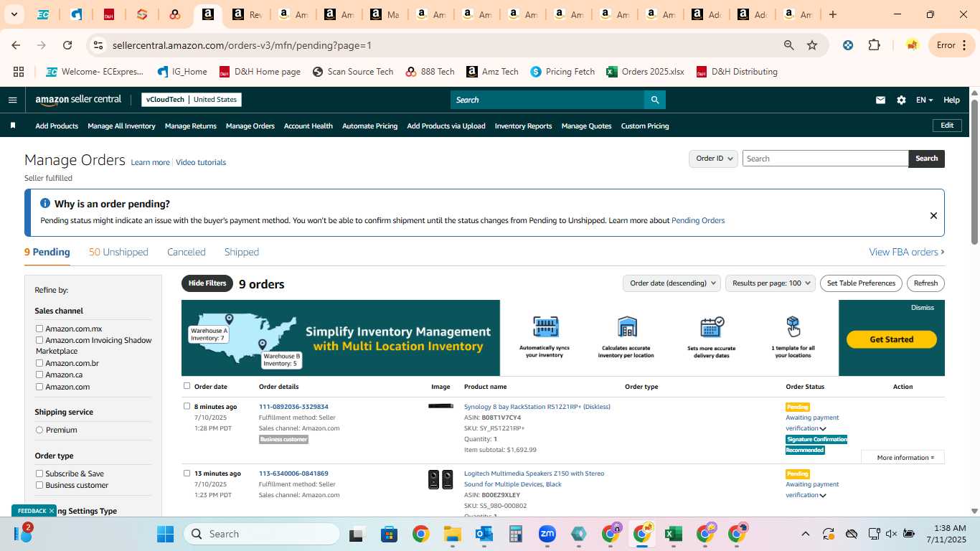Open the View FBA orders link
Viewport: 980px width, 551px height.
907,252
